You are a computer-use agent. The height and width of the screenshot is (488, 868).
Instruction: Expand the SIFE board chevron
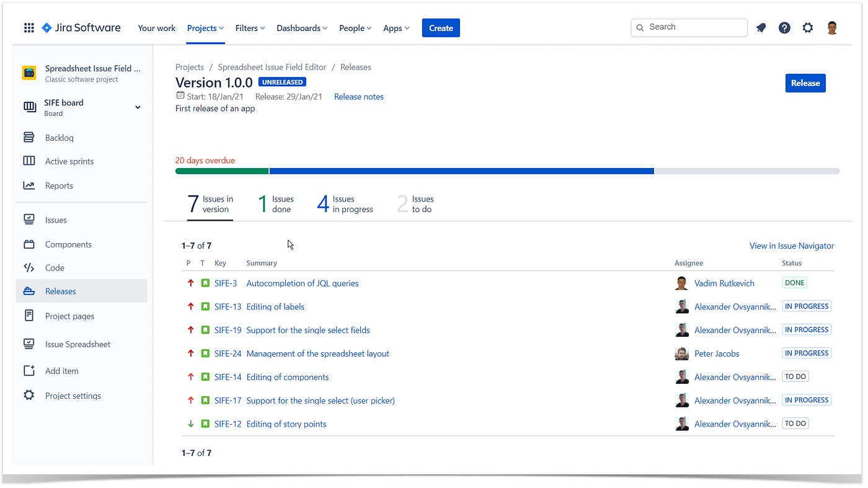[x=138, y=107]
